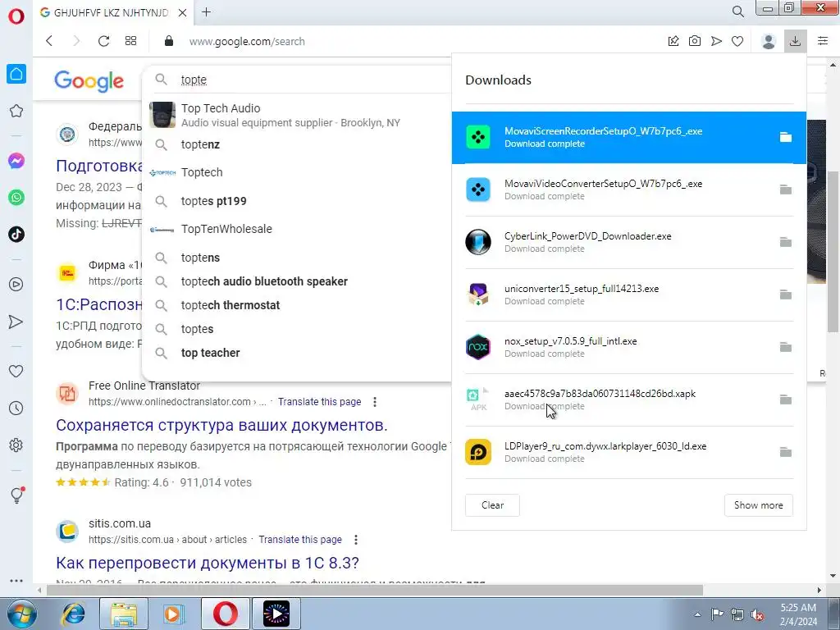Image resolution: width=840 pixels, height=630 pixels.
Task: Open Speed Dial grid icon in toolbar
Action: click(130, 41)
